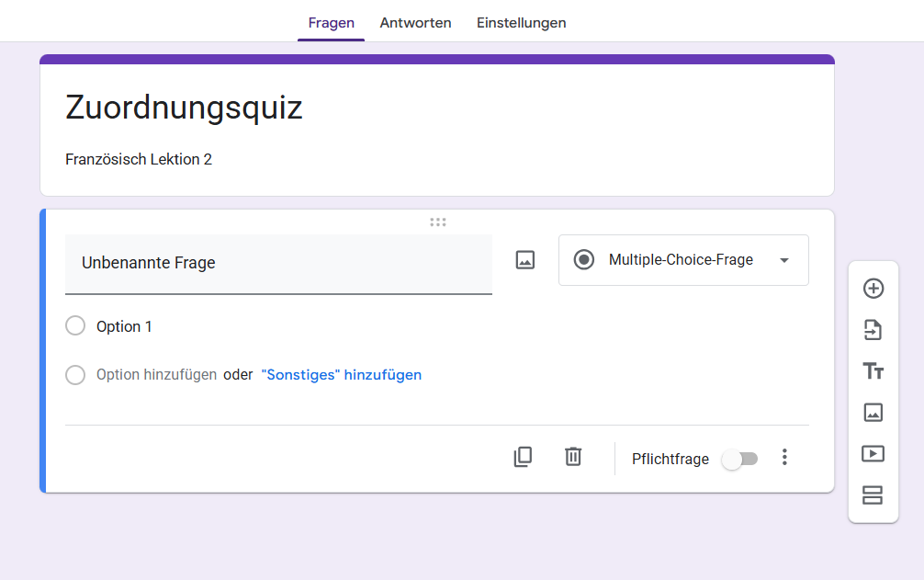924x580 pixels.
Task: Open the import questions panel
Action: coord(873,329)
